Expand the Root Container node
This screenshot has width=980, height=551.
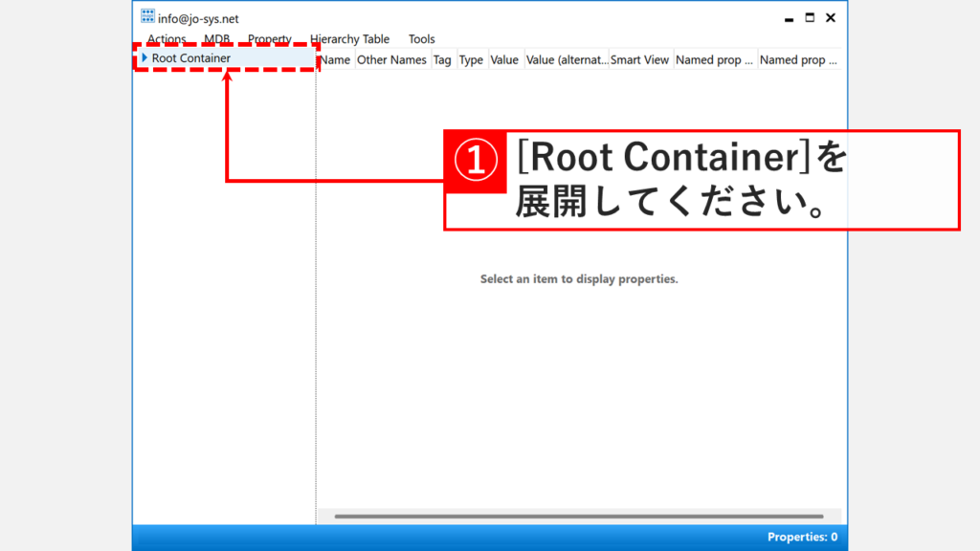tap(145, 57)
